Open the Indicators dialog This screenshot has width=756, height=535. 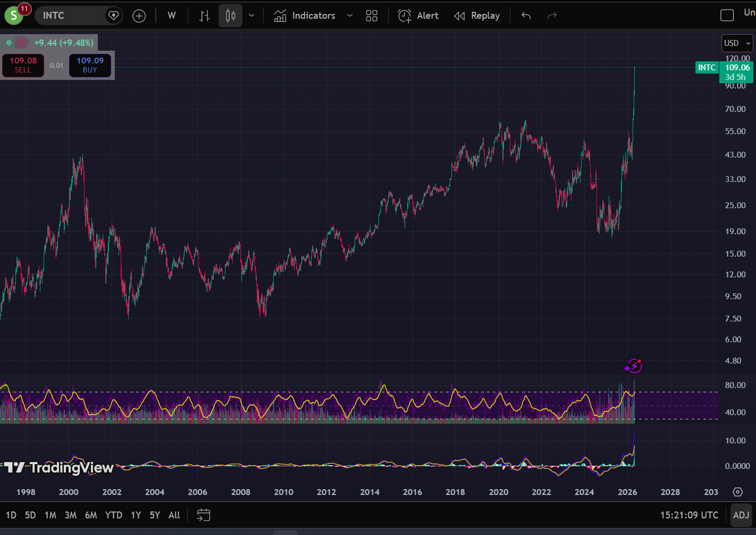tap(304, 15)
